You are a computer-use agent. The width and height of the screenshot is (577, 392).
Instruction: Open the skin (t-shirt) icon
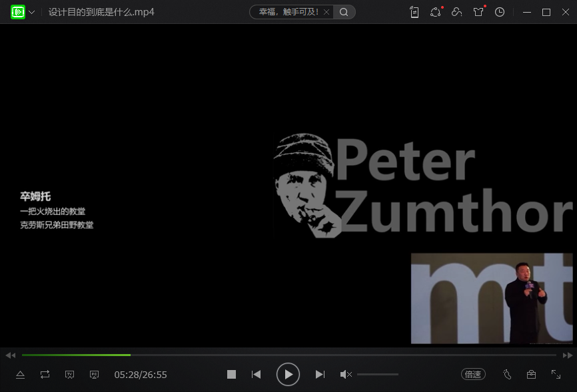478,12
